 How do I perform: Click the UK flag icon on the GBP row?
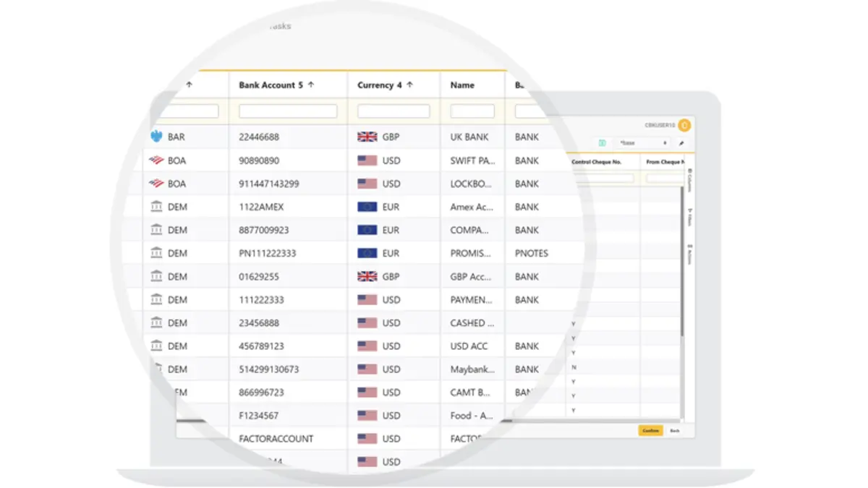(367, 137)
